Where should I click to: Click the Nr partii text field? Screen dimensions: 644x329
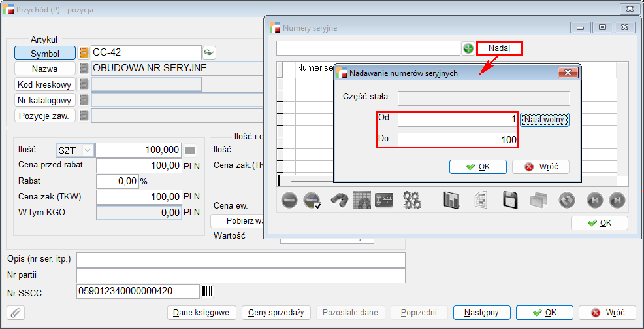pyautogui.click(x=240, y=275)
